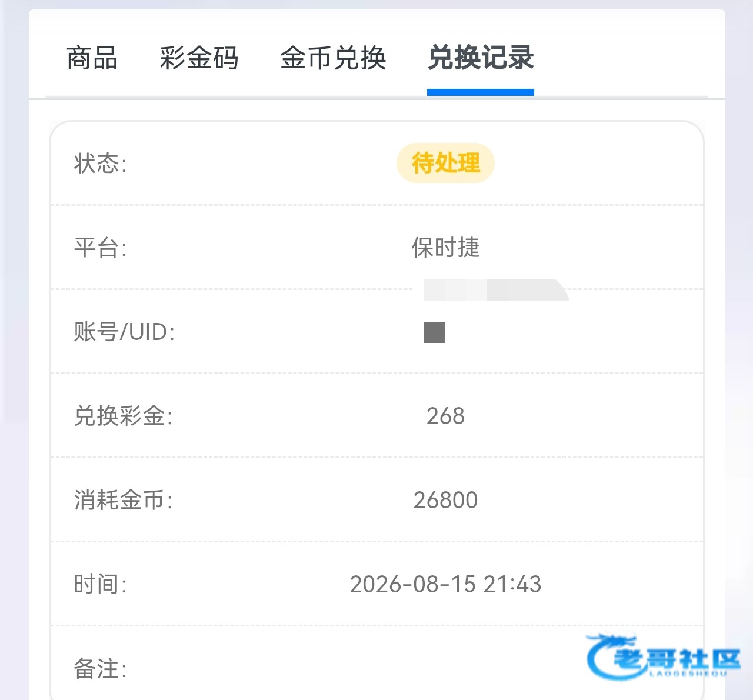
Task: Click the gray square UID icon
Action: tap(434, 332)
